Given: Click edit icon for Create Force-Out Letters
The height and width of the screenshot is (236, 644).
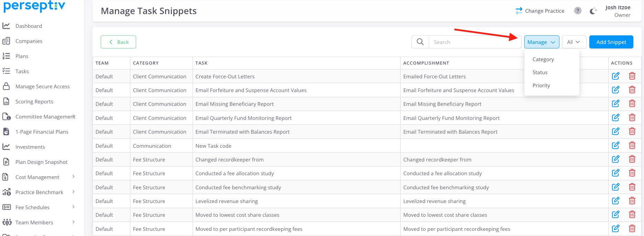Looking at the screenshot, I should click(615, 76).
